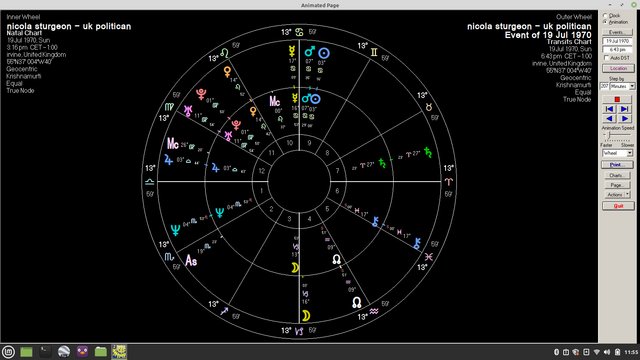
Task: Open the Actions menu button
Action: (614, 195)
